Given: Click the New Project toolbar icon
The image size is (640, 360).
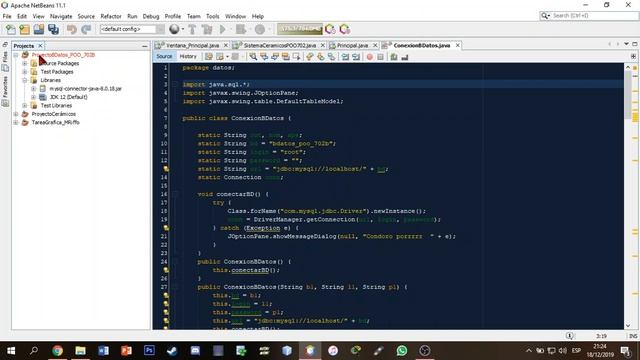Looking at the screenshot, I should 24,29.
